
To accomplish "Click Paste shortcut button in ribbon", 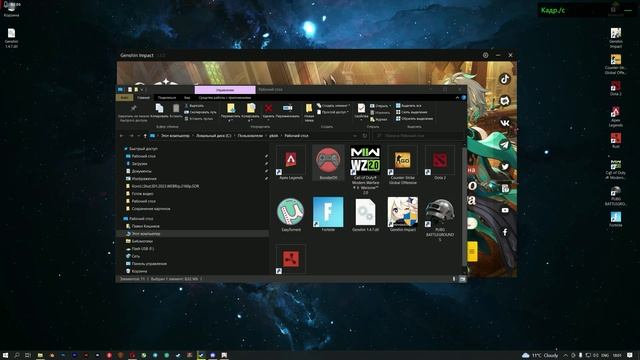I will point(199,119).
